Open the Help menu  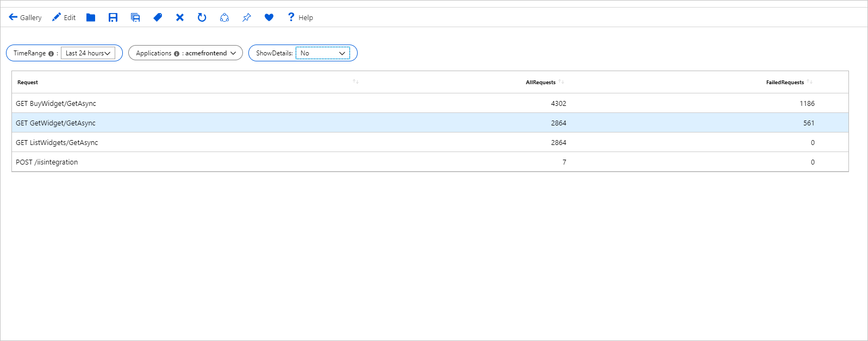(300, 17)
